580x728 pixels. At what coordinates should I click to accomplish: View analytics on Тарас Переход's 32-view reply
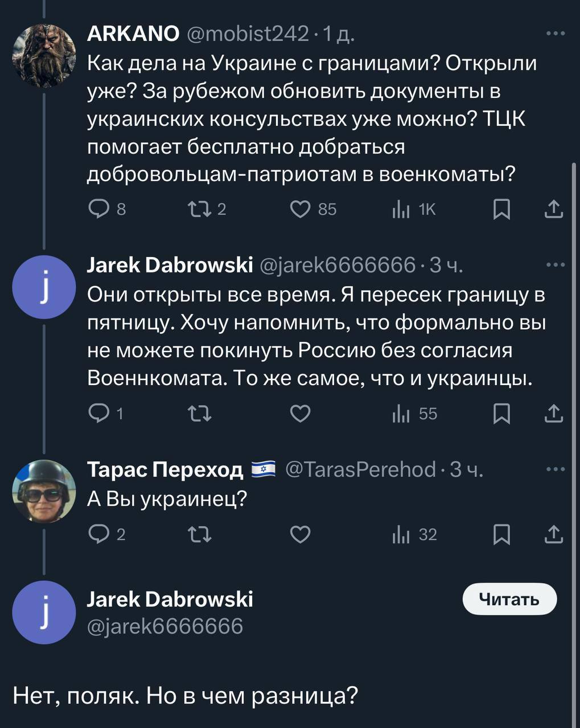[401, 535]
